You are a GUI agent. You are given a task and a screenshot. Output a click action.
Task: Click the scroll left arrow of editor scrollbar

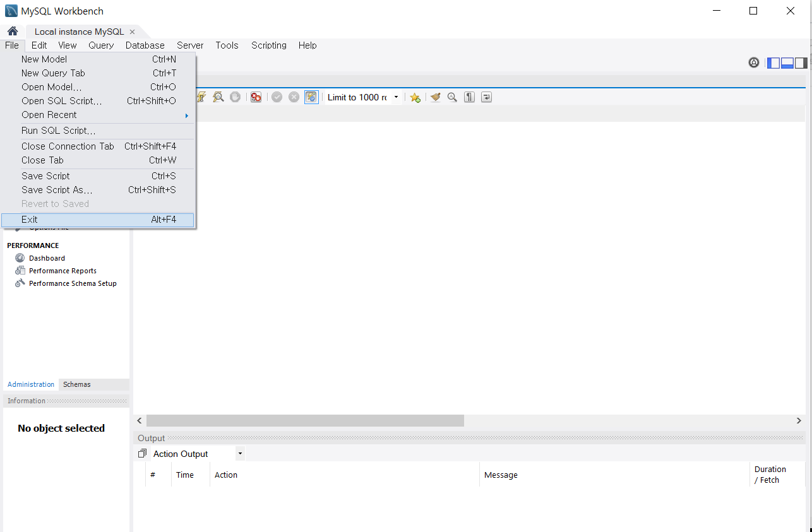[140, 420]
